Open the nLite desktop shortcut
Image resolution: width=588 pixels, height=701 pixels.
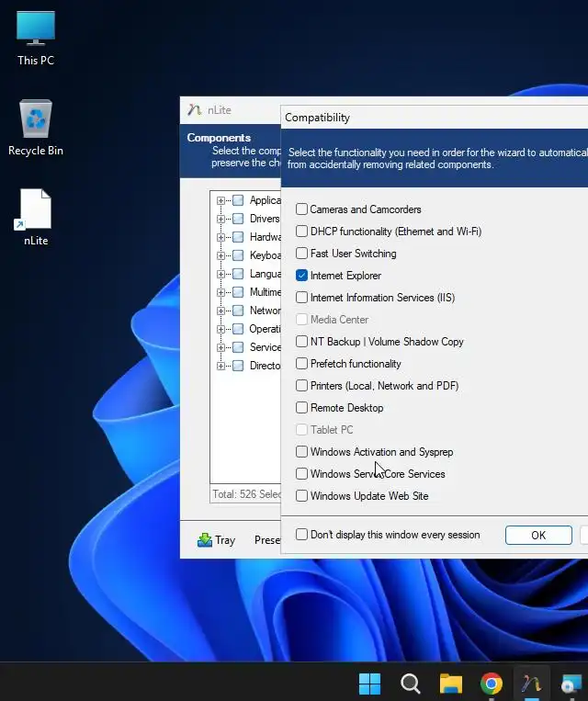tap(35, 218)
